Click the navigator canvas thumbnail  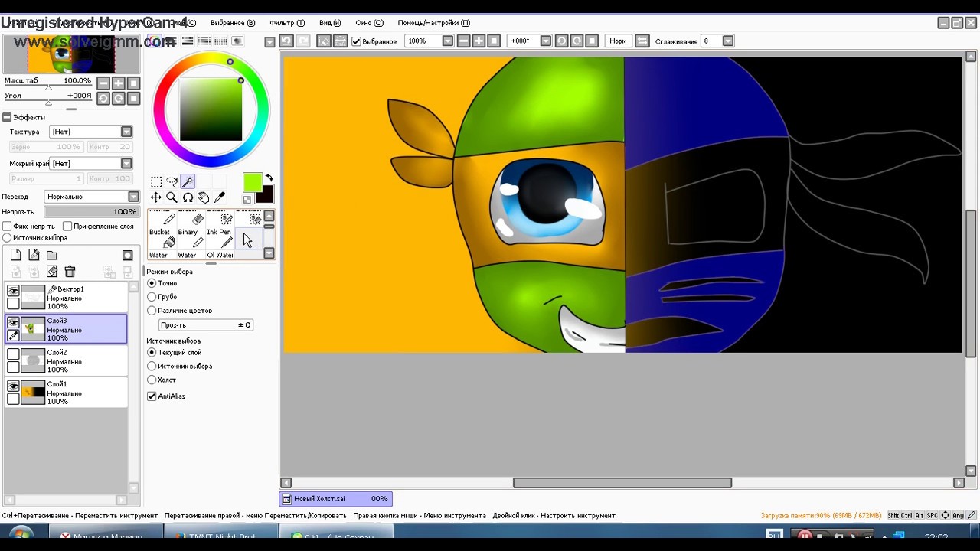click(x=70, y=54)
